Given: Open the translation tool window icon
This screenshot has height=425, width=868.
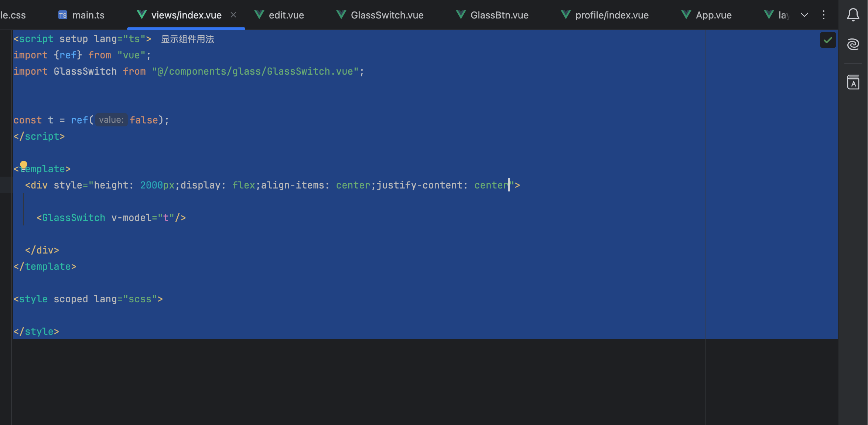Looking at the screenshot, I should [x=853, y=82].
